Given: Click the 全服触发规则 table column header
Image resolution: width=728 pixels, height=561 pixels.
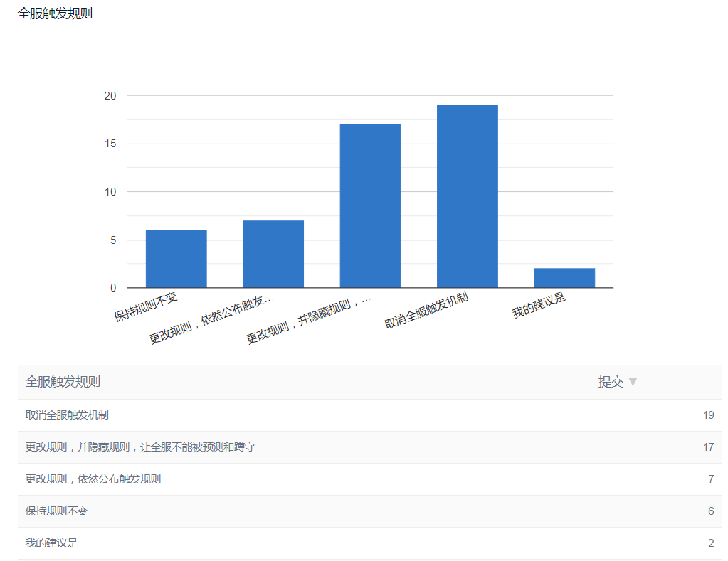Looking at the screenshot, I should point(63,382).
